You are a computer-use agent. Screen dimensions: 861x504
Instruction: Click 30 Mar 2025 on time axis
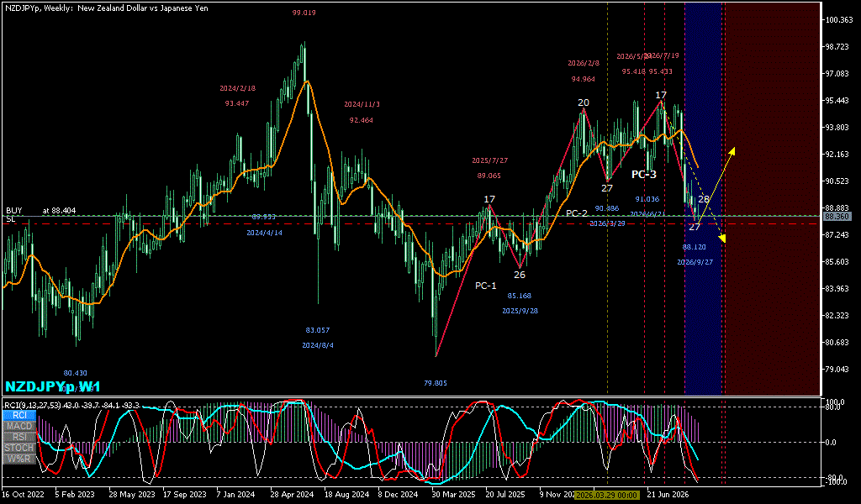click(453, 495)
